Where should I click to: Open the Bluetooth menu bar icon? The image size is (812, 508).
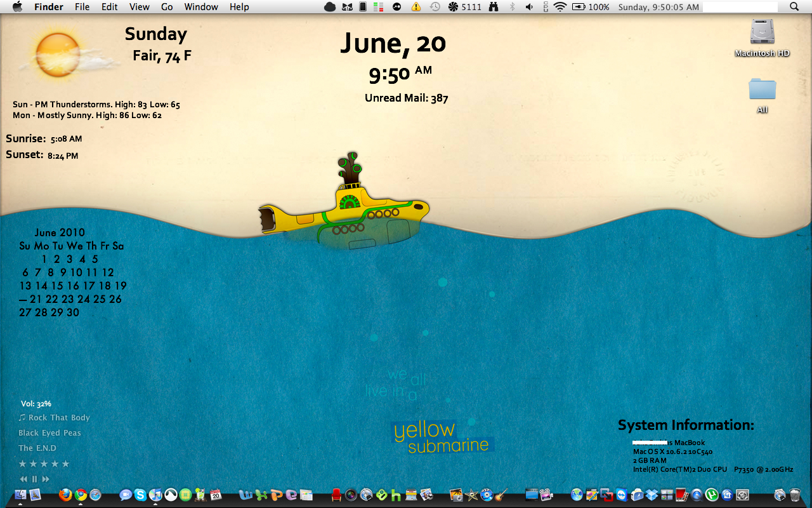[513, 7]
